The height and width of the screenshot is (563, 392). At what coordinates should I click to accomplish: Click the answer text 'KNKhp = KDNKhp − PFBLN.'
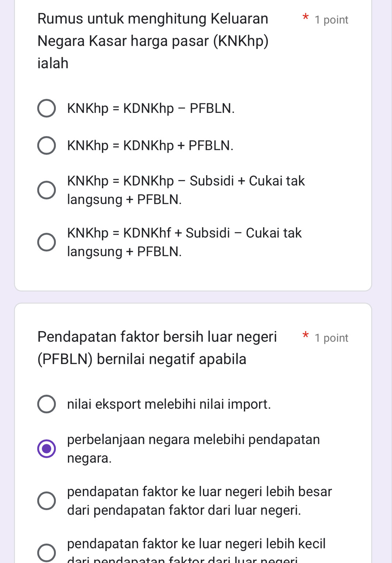[x=151, y=108]
